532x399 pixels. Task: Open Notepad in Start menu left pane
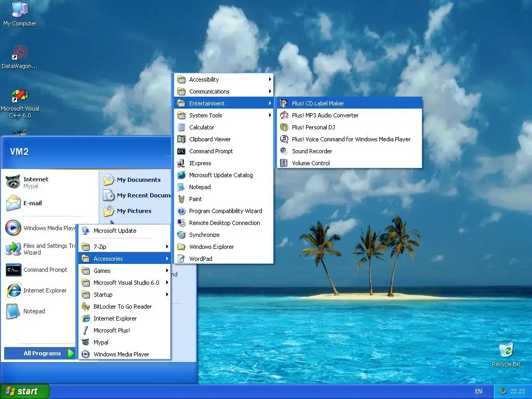40,311
